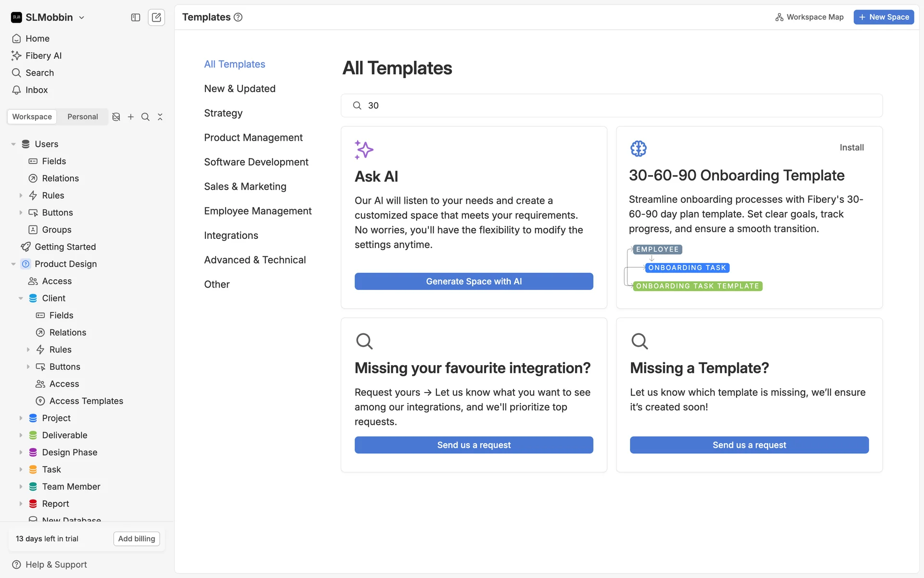Select Software Development template category

coord(256,162)
